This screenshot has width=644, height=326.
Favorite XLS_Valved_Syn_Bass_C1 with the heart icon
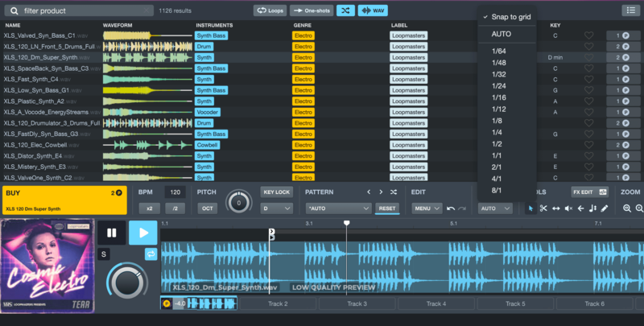tap(589, 36)
